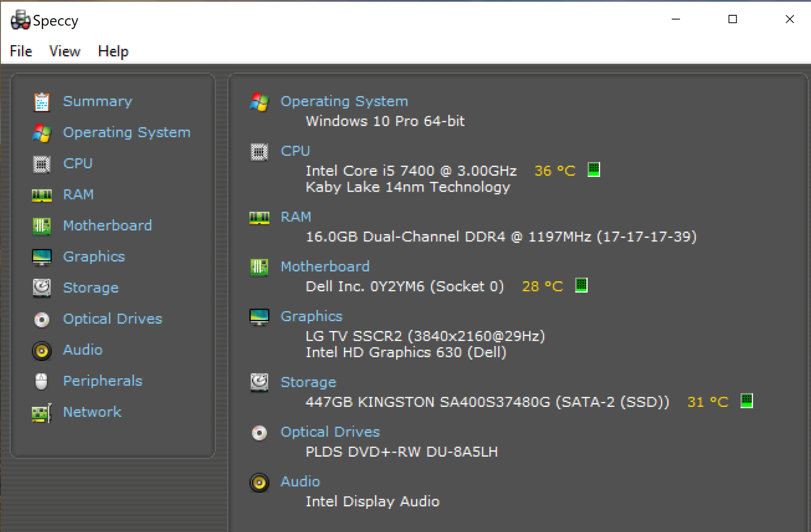Follow the CPU heading link in summary

[295, 151]
